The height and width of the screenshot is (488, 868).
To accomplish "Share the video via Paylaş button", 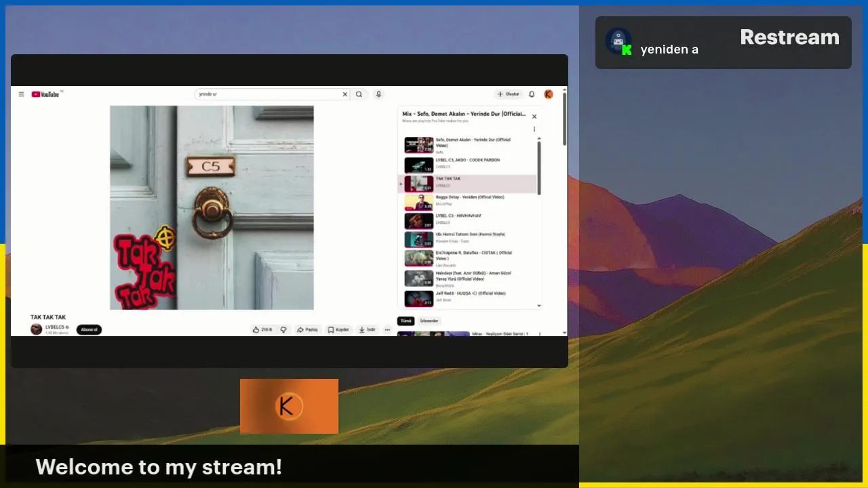I will (x=307, y=330).
